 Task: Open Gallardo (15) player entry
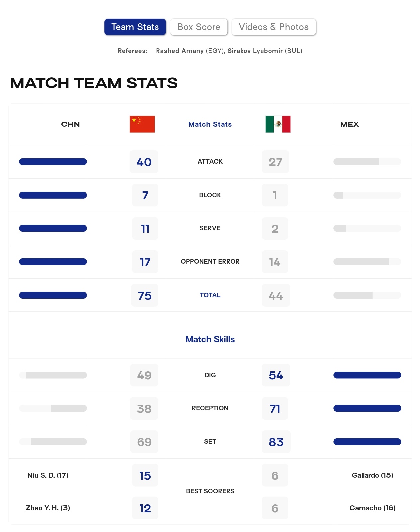click(x=372, y=475)
